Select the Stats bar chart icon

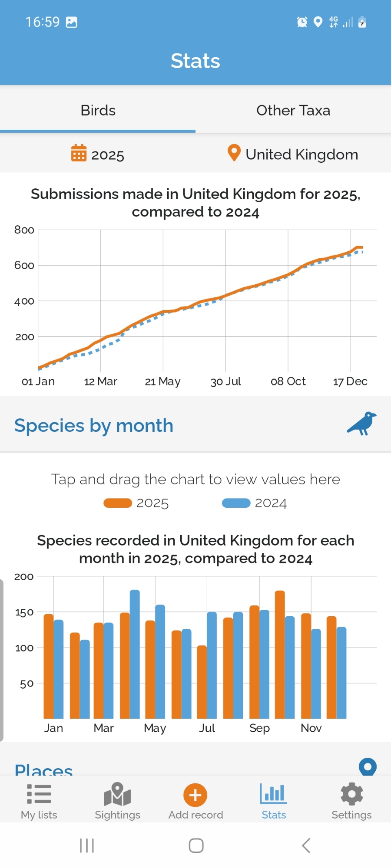tap(273, 794)
